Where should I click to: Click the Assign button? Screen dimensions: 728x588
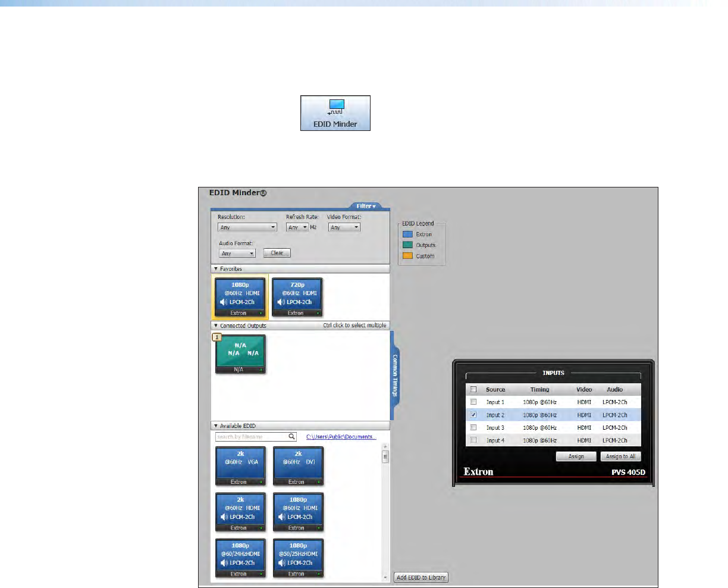(576, 456)
